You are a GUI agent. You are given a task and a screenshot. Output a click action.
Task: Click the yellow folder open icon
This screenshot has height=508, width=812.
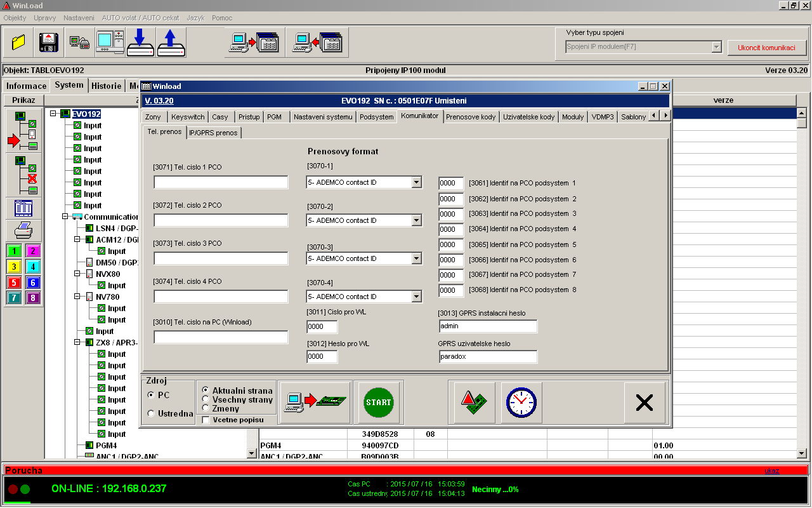pos(18,43)
